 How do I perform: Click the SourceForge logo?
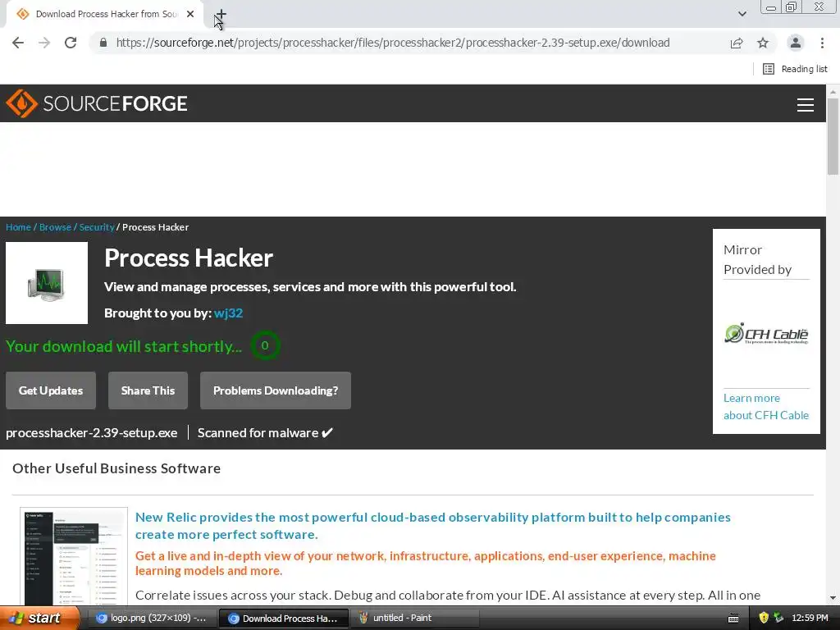click(x=97, y=103)
